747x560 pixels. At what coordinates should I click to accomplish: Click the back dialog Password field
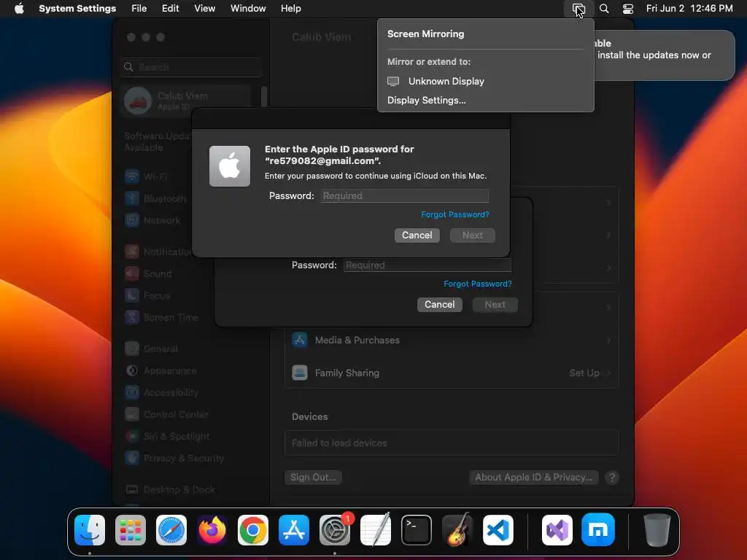coord(427,265)
